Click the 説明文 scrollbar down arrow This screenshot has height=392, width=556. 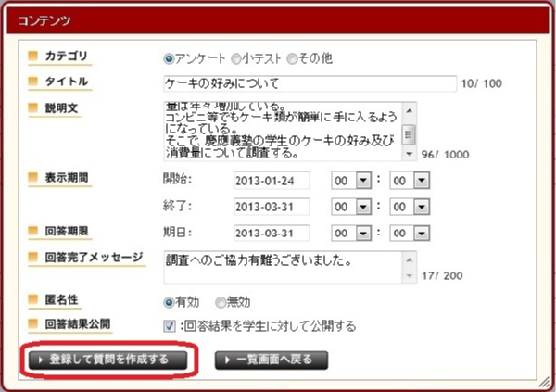409,151
